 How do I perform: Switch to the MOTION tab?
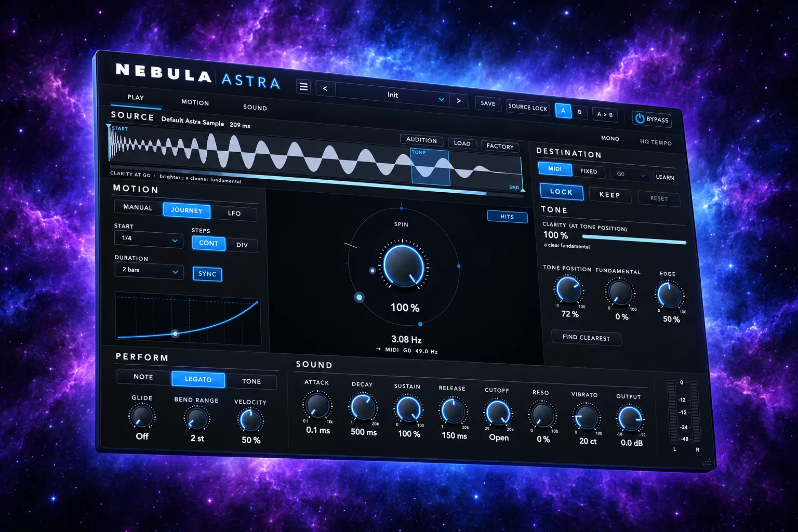[x=195, y=102]
